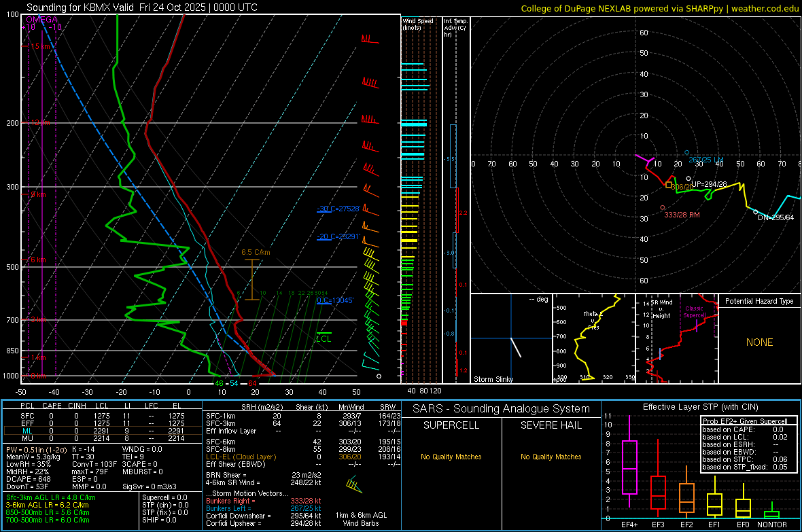Click the Corfidi downshear white circle on hodograph

pyautogui.click(x=756, y=212)
